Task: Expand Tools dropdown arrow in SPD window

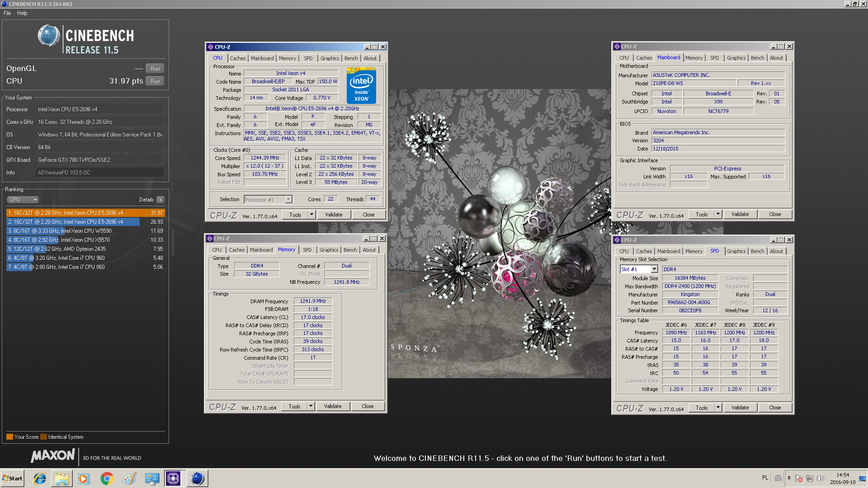Action: coord(718,408)
